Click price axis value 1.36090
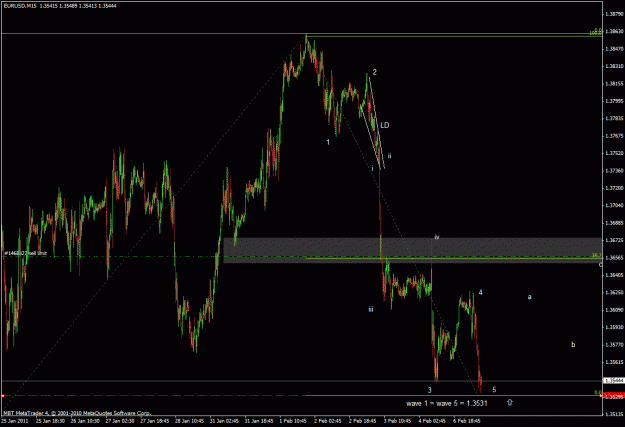The image size is (625, 427). point(614,310)
